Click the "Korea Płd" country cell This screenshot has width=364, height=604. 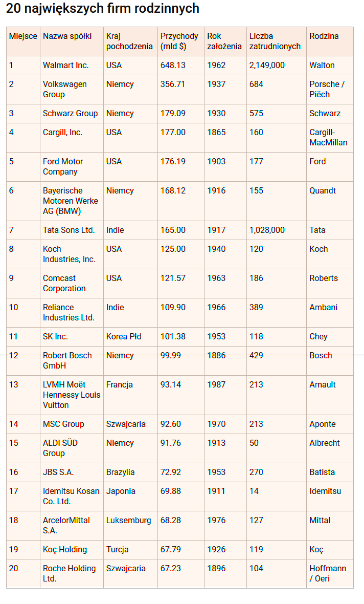124,337
